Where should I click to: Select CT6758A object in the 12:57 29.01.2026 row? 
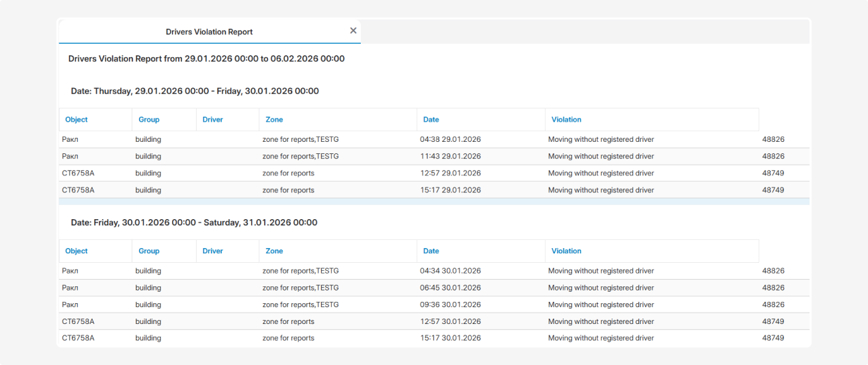point(78,173)
